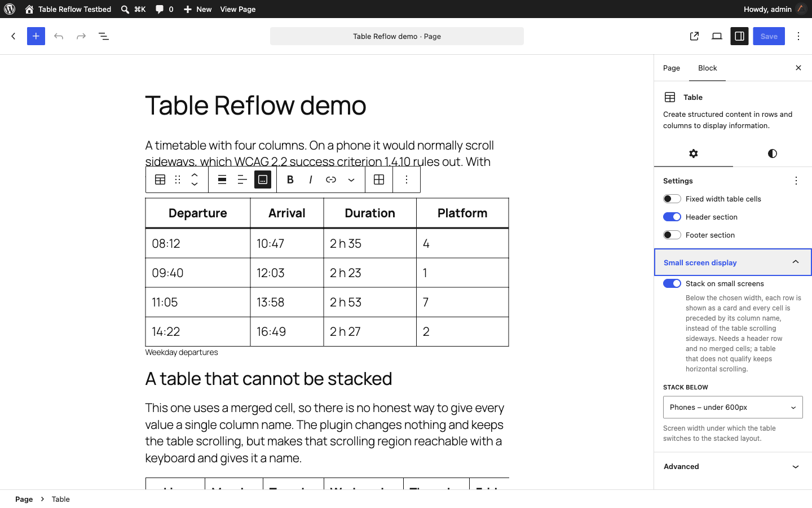Open the block inserter plus button
This screenshot has width=812, height=508.
pyautogui.click(x=36, y=36)
